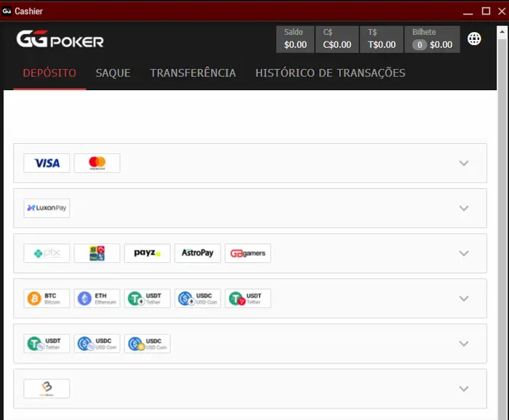Screen dimensions: 509x420
Task: Open the language globe selector
Action: coord(474,39)
